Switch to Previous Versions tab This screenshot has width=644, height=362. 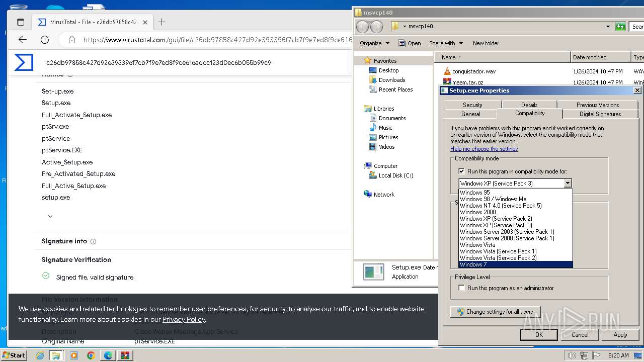(x=598, y=105)
